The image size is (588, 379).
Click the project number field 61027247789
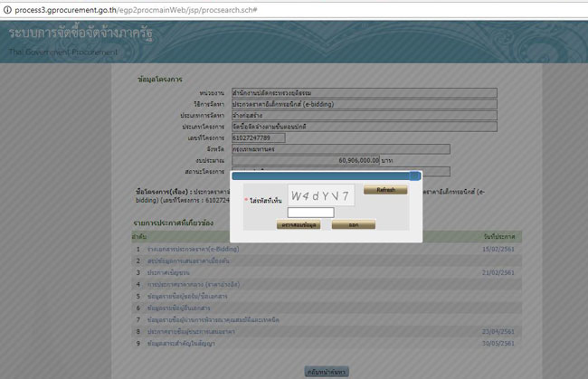(x=258, y=137)
